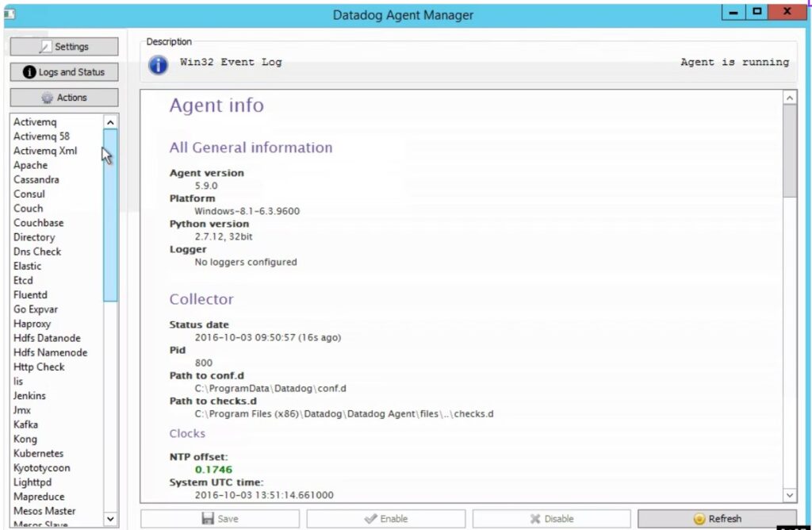Select Mesos Master integration
Image resolution: width=812 pixels, height=530 pixels.
(x=44, y=511)
